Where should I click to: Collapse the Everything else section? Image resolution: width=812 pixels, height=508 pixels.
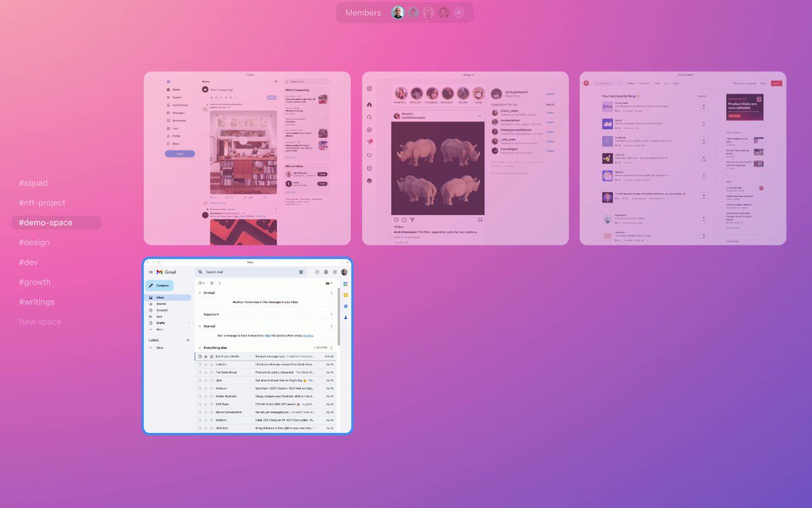click(200, 347)
